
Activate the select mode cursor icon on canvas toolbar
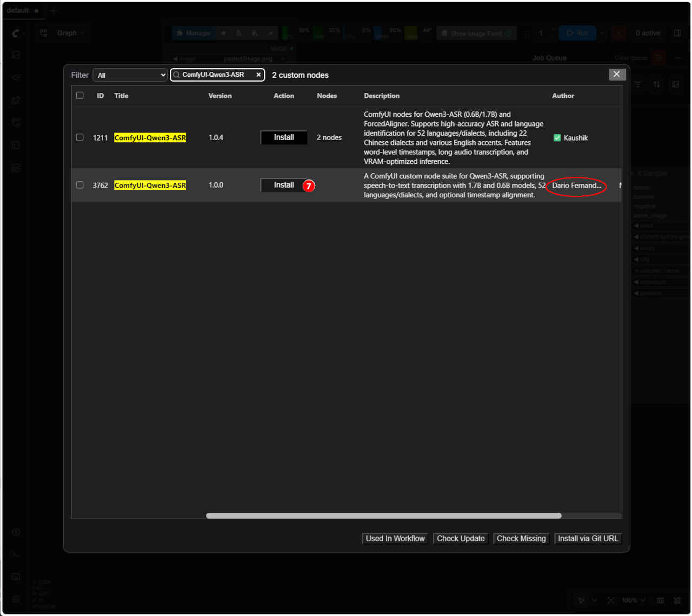coord(581,600)
